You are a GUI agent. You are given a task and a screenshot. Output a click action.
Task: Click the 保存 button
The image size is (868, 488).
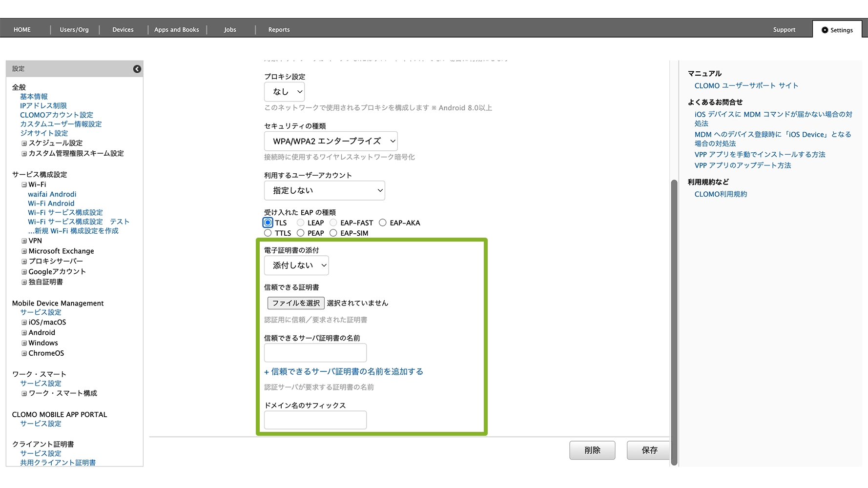[649, 450]
